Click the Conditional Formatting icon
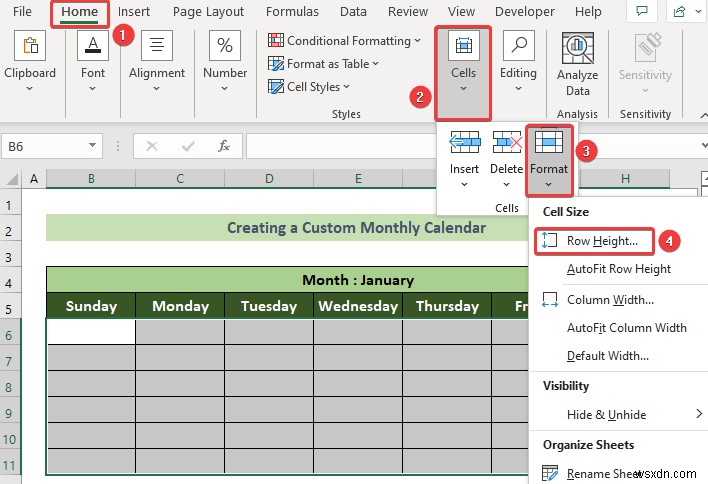 tap(276, 41)
